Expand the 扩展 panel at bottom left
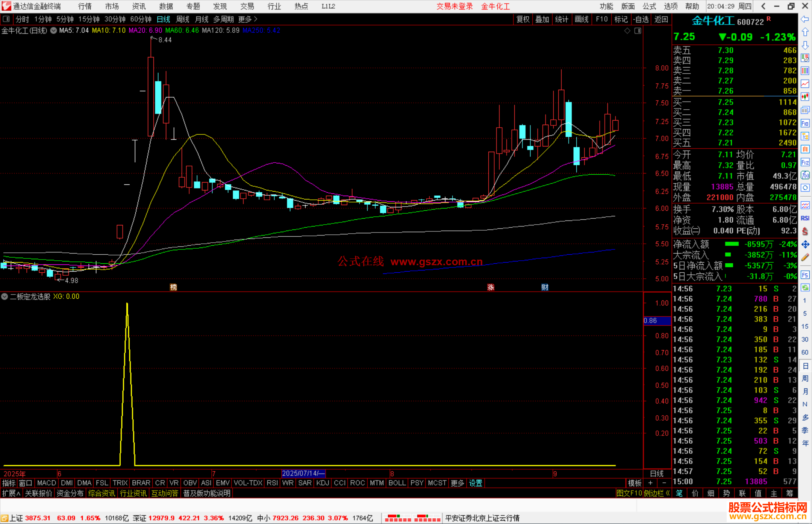The width and height of the screenshot is (812, 524). coord(11,493)
